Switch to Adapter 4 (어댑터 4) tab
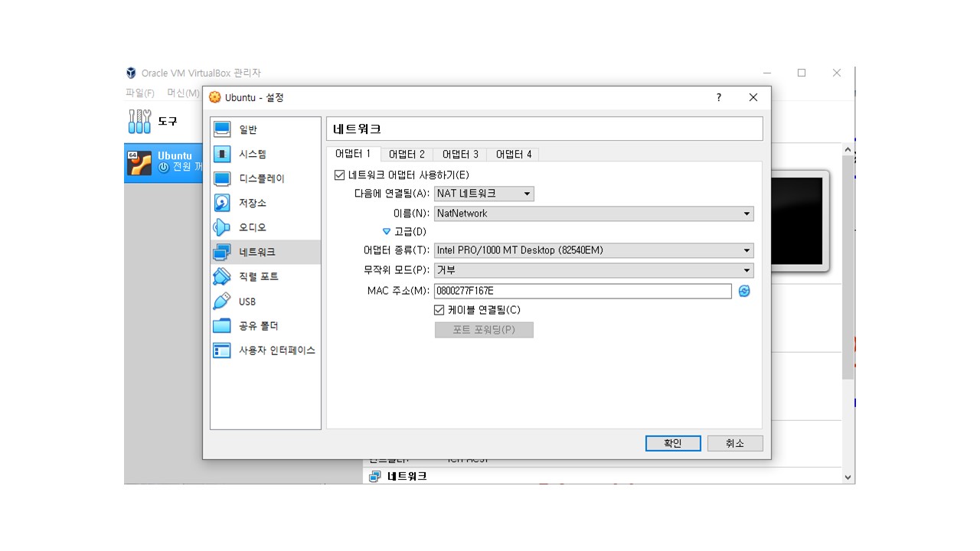This screenshot has width=980, height=551. (x=514, y=155)
